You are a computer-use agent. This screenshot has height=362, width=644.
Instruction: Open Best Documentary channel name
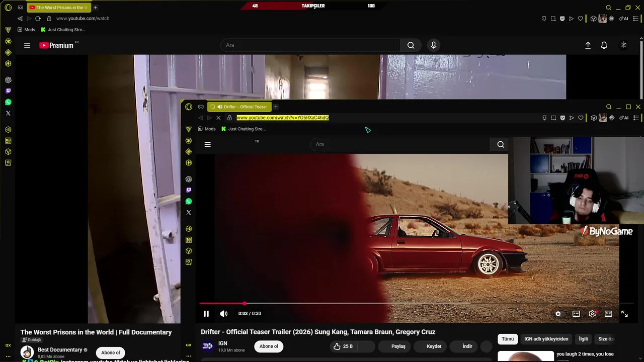point(60,350)
